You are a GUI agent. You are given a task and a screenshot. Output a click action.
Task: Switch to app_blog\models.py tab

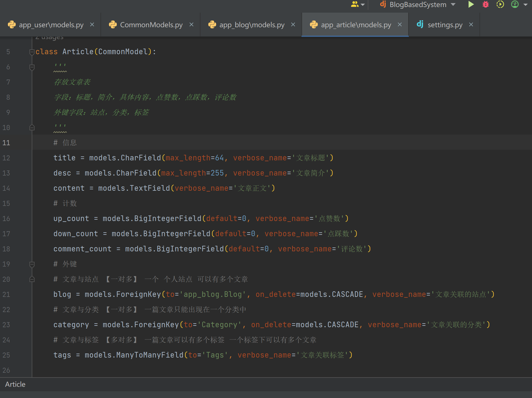252,25
